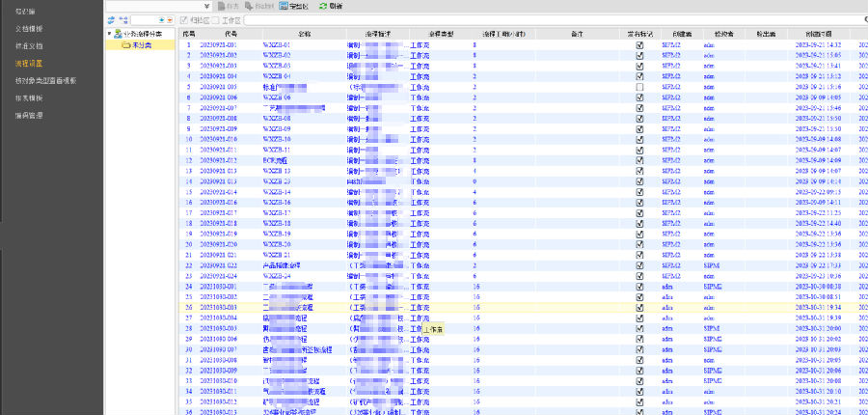This screenshot has height=415, width=868.
Task: Click created time 2023-09-21 14:32
Action: 818,44
